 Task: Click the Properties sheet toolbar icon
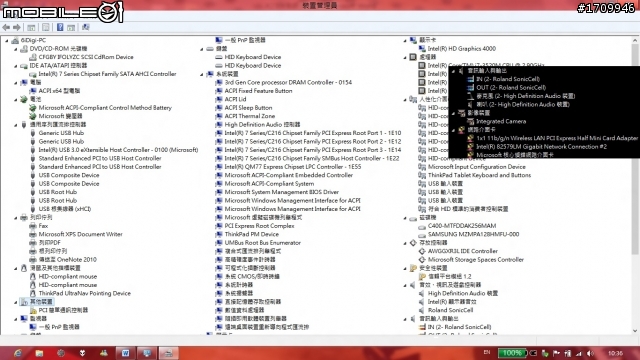click(46, 27)
